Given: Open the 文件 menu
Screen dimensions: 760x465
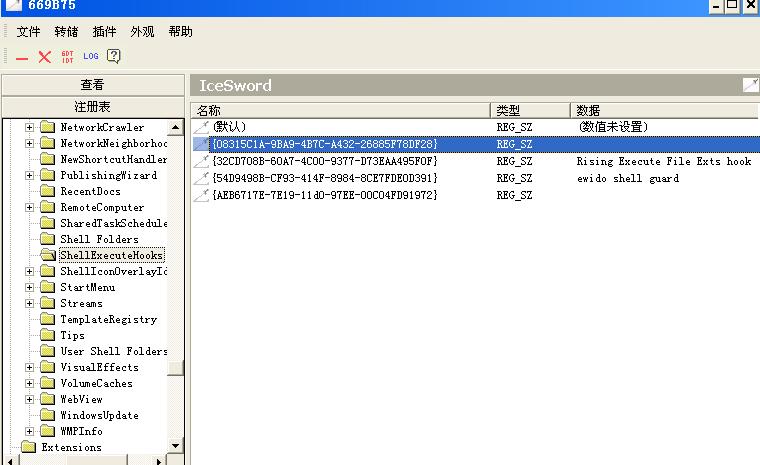Looking at the screenshot, I should point(28,32).
